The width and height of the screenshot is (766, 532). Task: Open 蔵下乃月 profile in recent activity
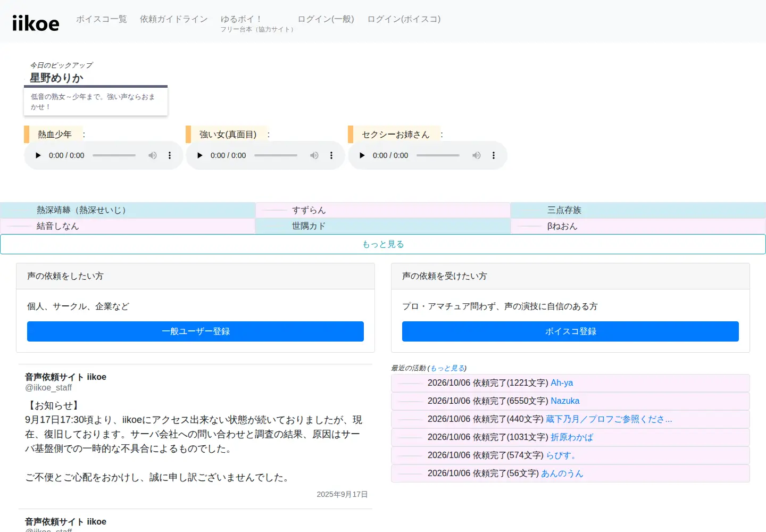click(x=609, y=419)
